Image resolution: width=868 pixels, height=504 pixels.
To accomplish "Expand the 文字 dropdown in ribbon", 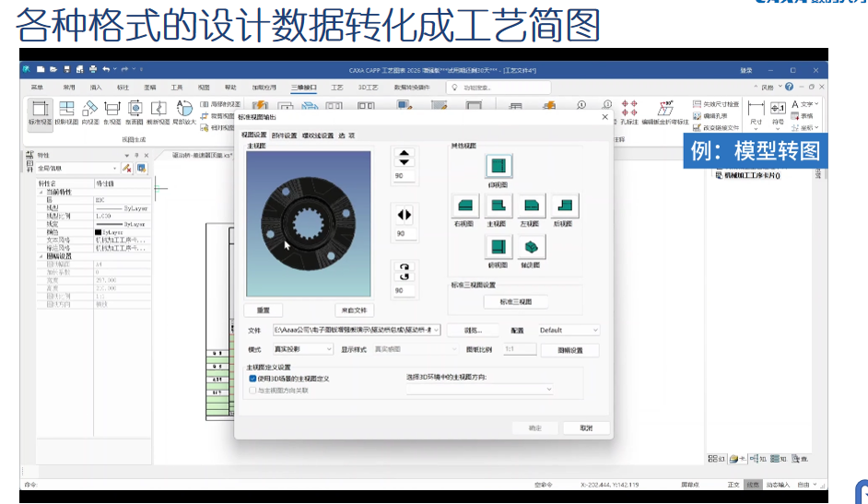I will click(816, 104).
